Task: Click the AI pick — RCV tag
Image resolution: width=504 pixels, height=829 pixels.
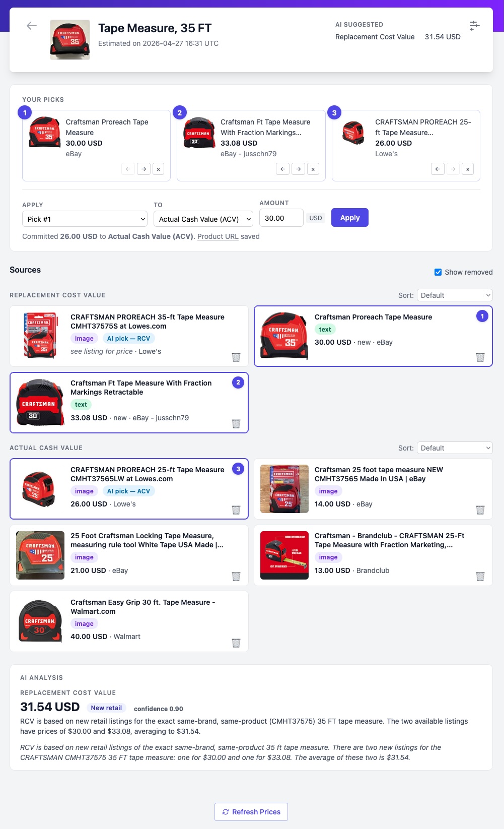Action: [128, 339]
